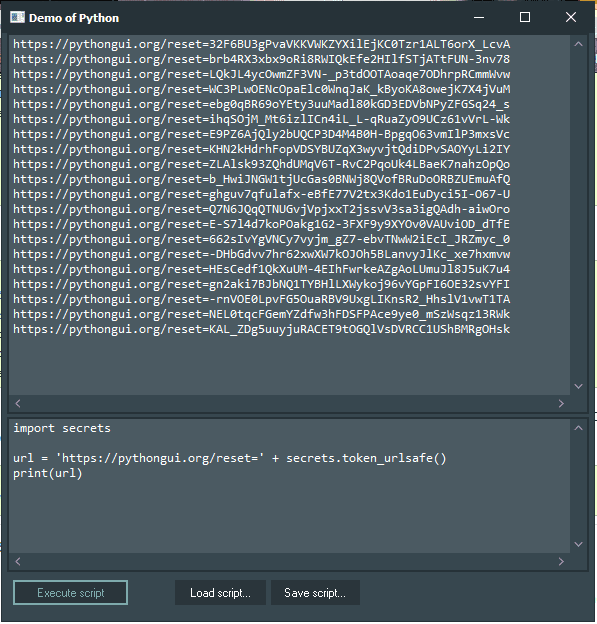The height and width of the screenshot is (624, 597).
Task: Click output URL ending in FGSq24_s
Action: coord(261,104)
